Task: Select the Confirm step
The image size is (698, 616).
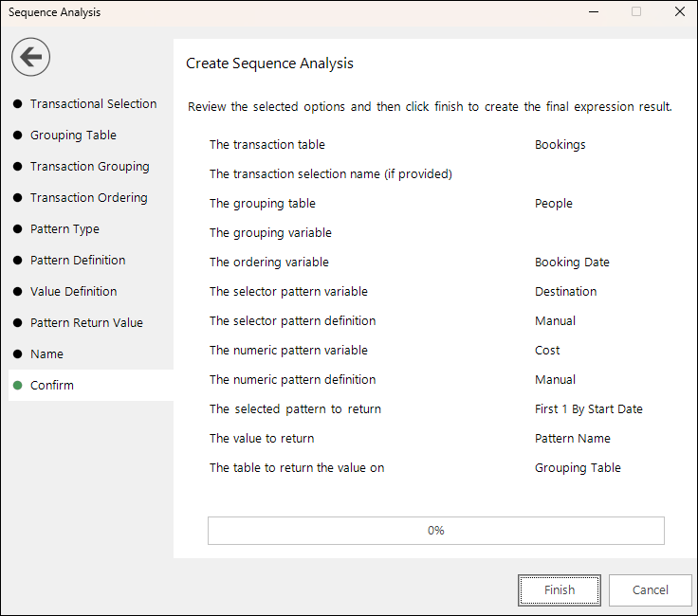Action: click(x=91, y=385)
